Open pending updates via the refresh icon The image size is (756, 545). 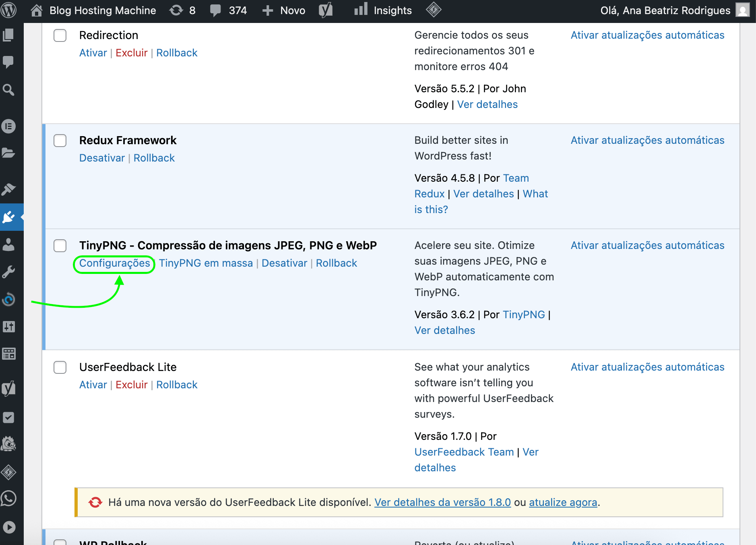[x=176, y=10]
